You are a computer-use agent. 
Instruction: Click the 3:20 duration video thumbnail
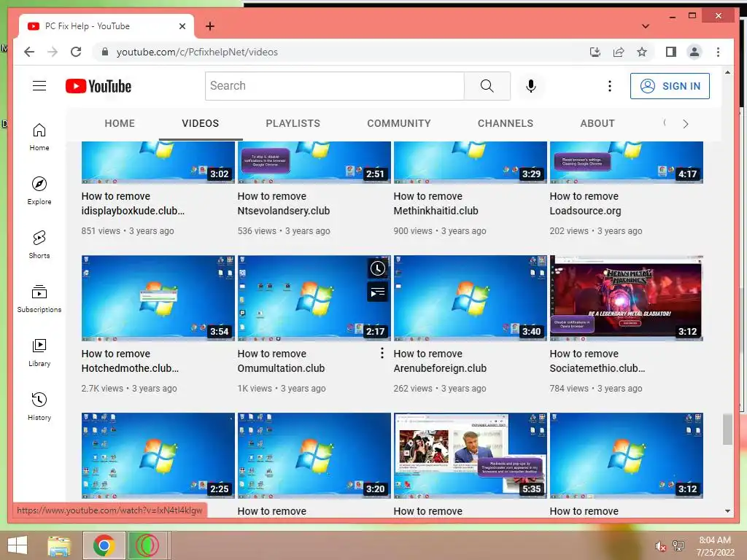pos(314,456)
